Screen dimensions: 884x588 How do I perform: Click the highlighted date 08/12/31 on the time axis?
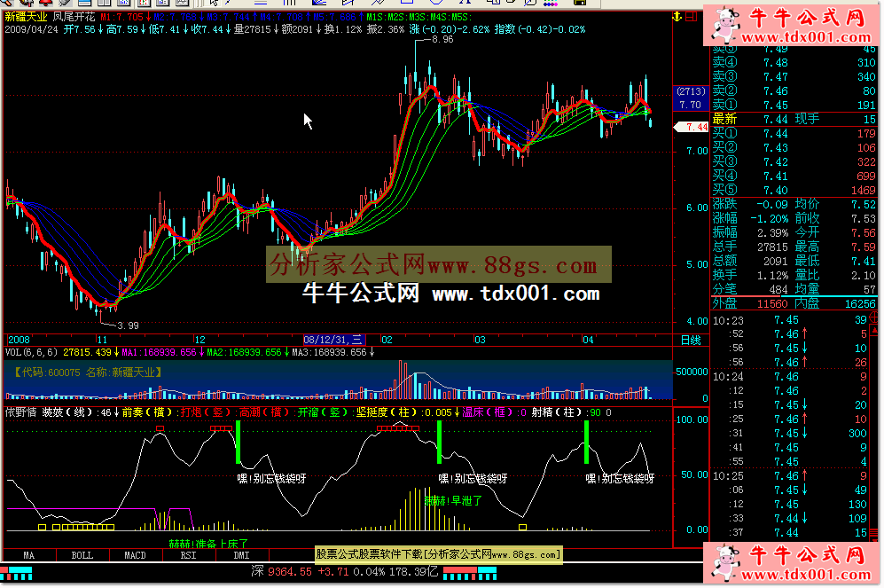tap(334, 340)
